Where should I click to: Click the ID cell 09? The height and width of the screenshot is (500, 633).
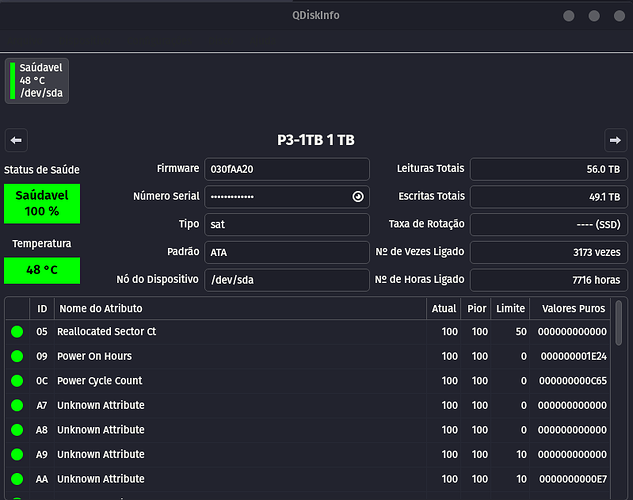(x=42, y=356)
